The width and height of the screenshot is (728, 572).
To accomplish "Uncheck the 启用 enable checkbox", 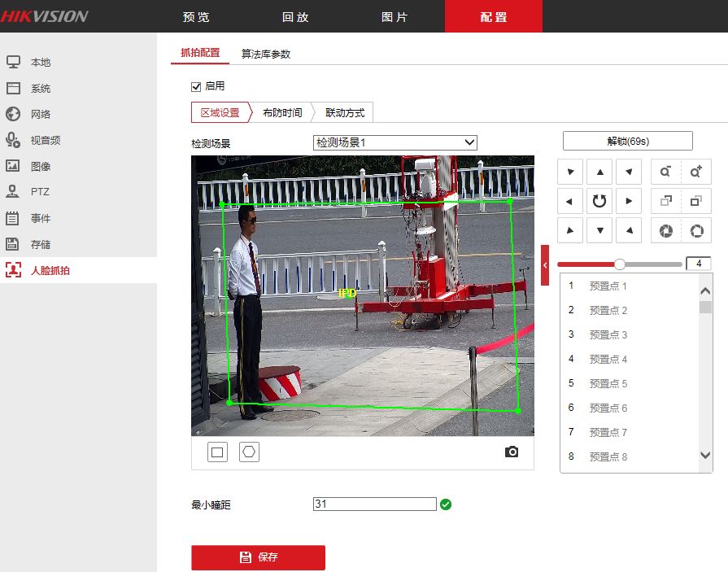I will [x=195, y=86].
